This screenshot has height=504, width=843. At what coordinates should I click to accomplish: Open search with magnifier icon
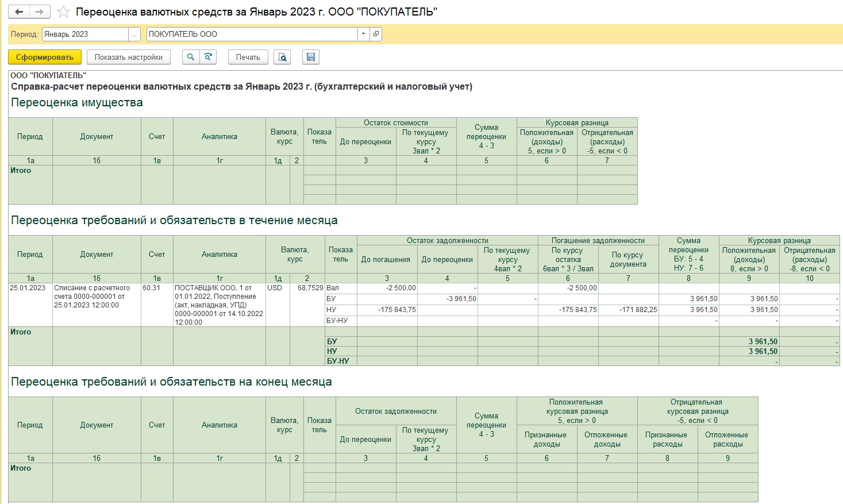[x=191, y=57]
